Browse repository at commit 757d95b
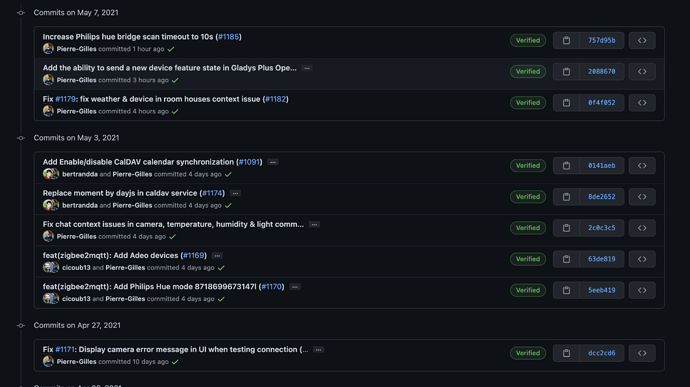 [x=642, y=41]
